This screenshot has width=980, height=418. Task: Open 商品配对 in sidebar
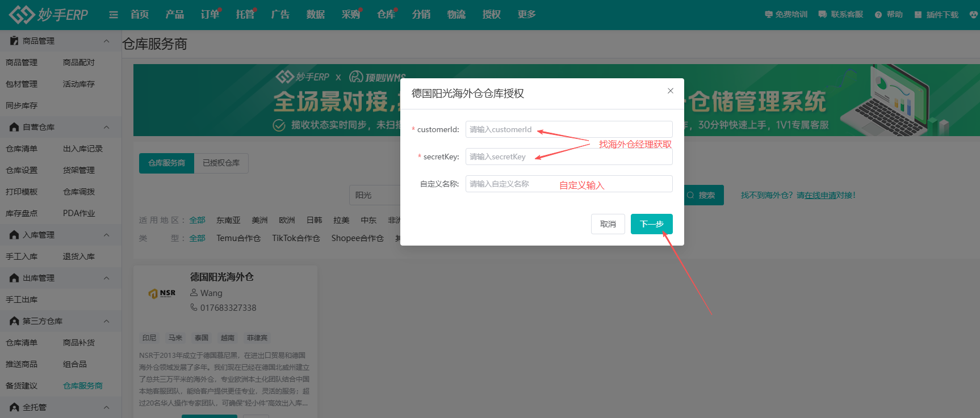pyautogui.click(x=79, y=62)
